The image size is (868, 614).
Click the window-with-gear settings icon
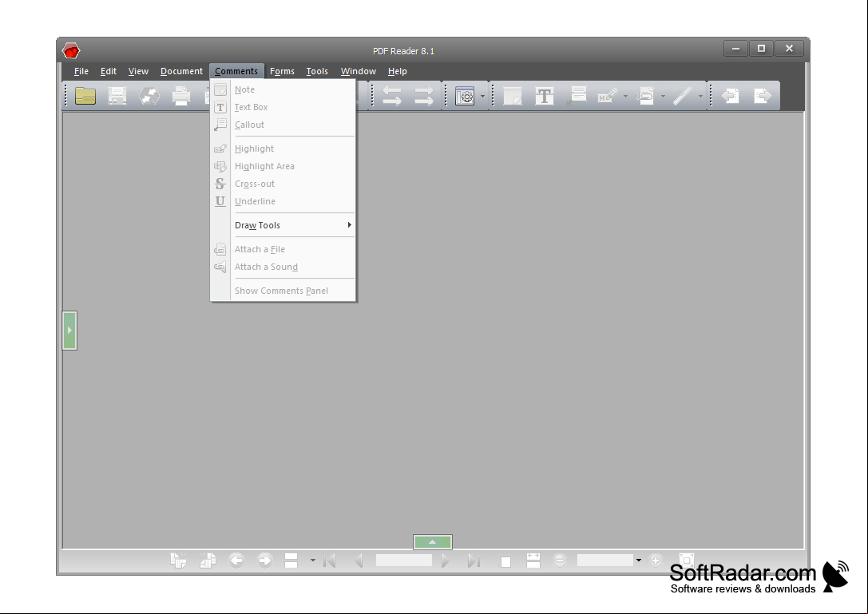point(465,96)
